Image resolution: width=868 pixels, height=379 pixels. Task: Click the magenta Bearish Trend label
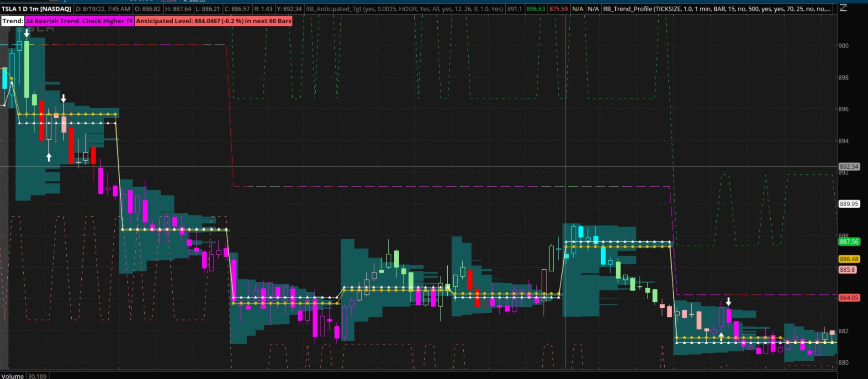coord(79,21)
